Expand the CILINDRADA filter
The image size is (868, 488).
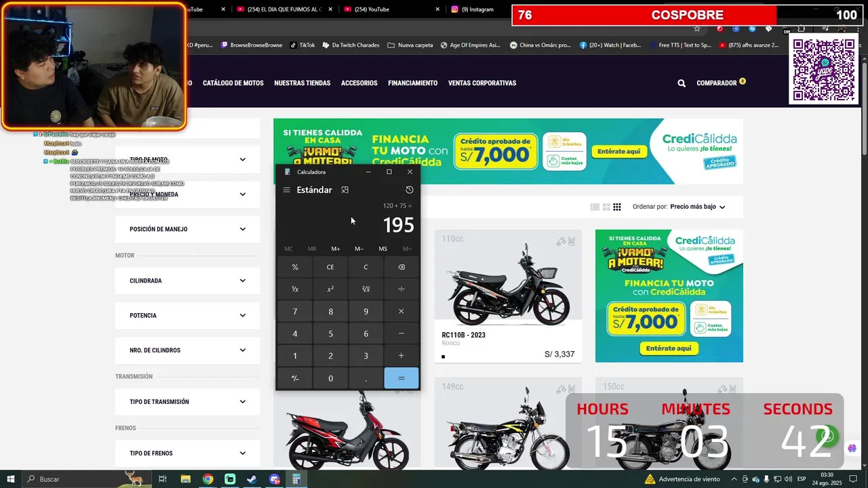coord(188,281)
